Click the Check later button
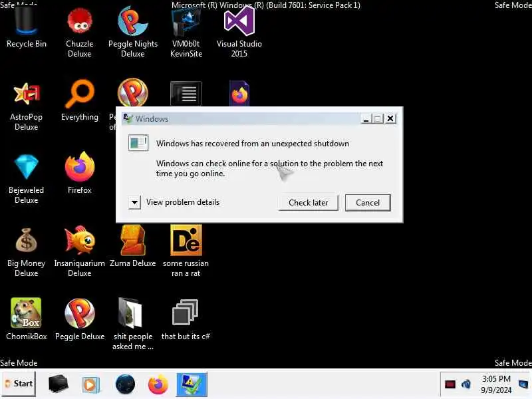The image size is (532, 399). [308, 203]
